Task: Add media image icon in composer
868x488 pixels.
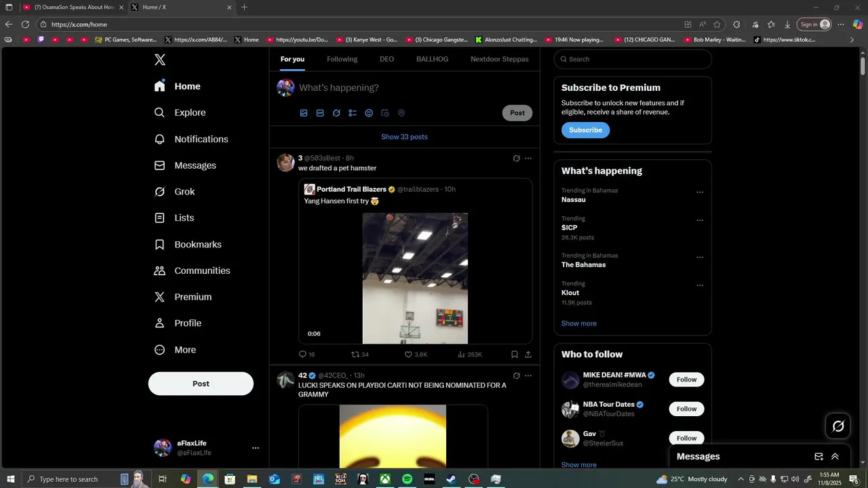Action: coord(304,113)
